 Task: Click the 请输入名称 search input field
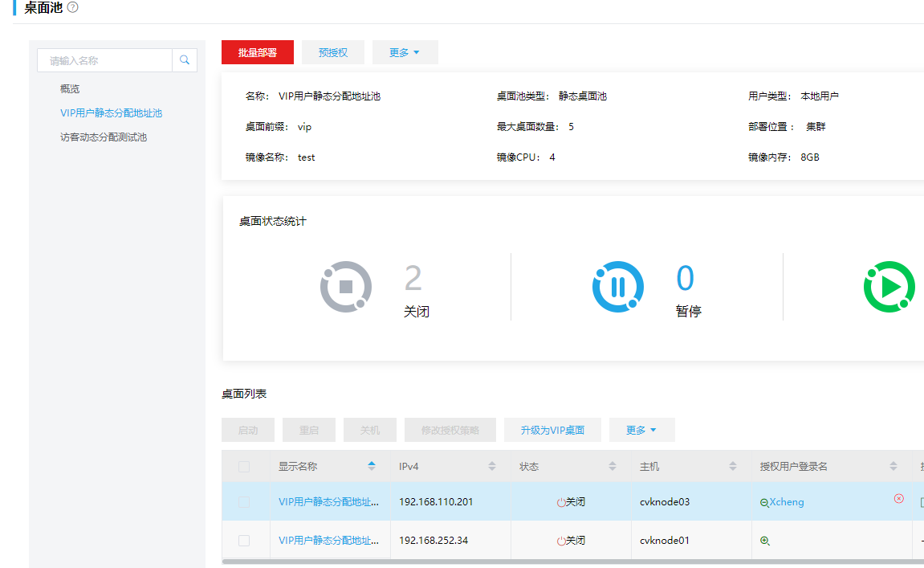[x=104, y=60]
